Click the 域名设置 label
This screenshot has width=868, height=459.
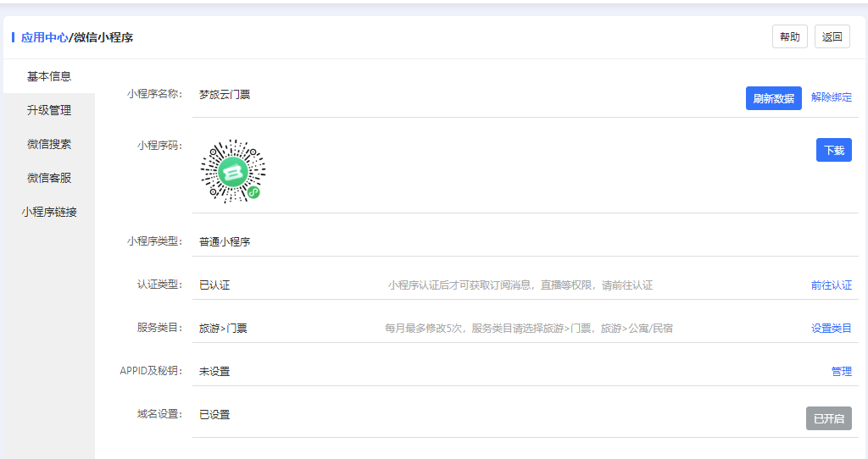[x=160, y=413]
